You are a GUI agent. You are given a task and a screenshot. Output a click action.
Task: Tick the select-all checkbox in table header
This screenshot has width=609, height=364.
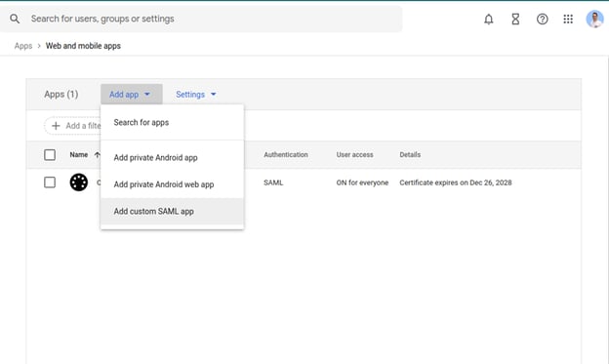(x=50, y=154)
